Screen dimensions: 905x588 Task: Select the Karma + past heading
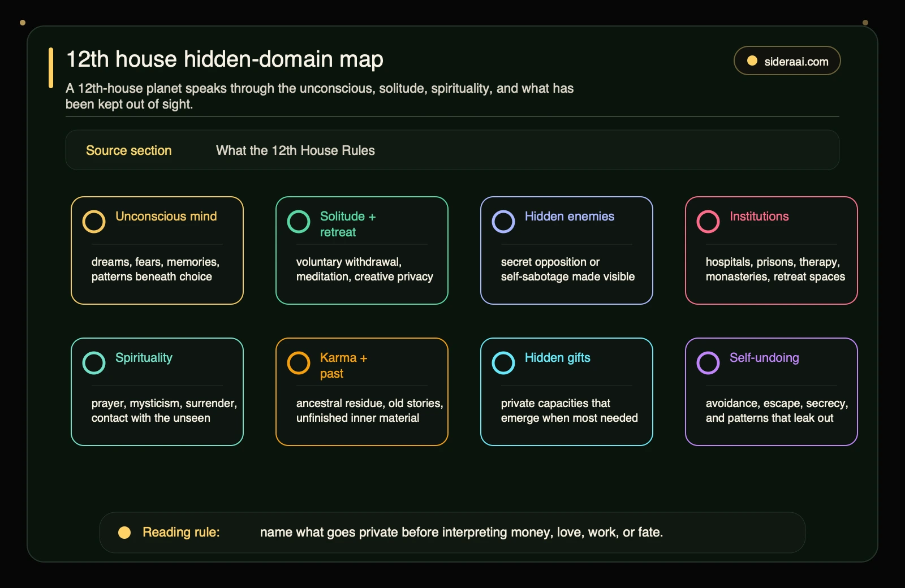pos(344,366)
